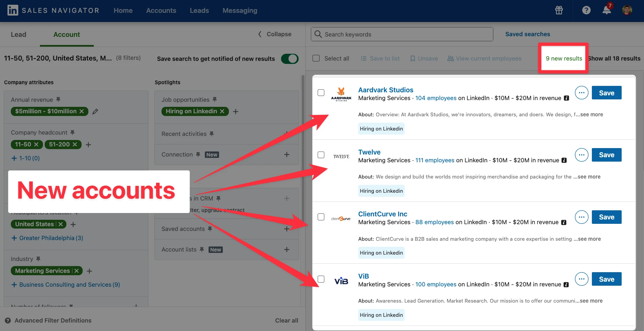Remove the Marketing Services industry chip
Image resolution: width=644 pixels, height=331 pixels.
pyautogui.click(x=77, y=271)
